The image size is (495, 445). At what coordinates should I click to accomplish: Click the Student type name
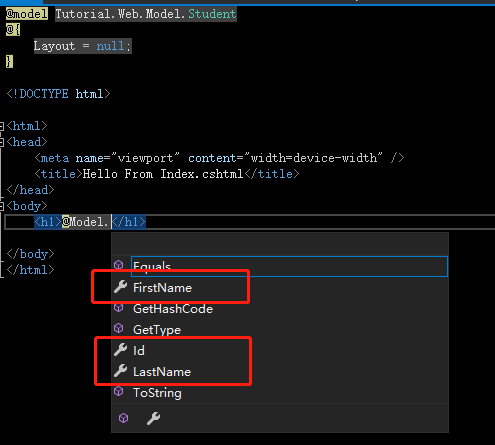pos(212,14)
